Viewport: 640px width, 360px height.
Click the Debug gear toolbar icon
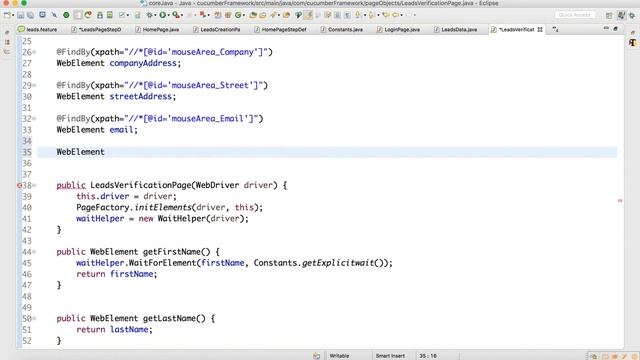point(149,15)
